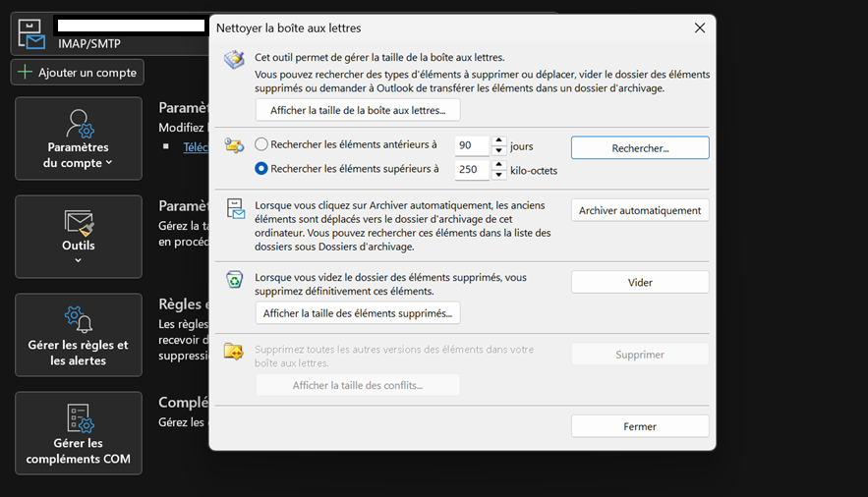Click the Fermer button
The image size is (868, 497).
tap(640, 426)
